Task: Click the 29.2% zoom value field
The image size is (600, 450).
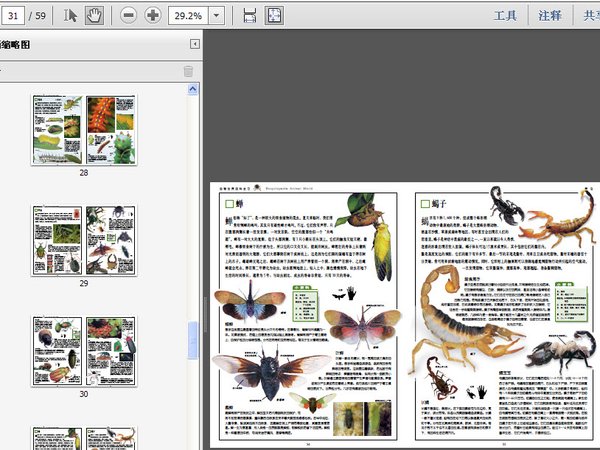Action: click(188, 16)
